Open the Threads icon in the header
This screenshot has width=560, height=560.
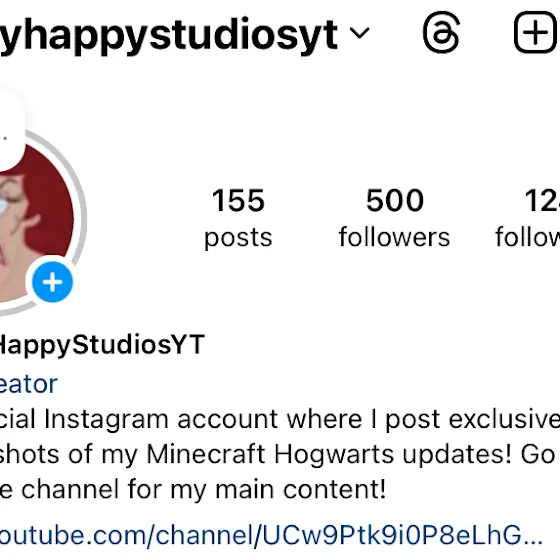(441, 32)
